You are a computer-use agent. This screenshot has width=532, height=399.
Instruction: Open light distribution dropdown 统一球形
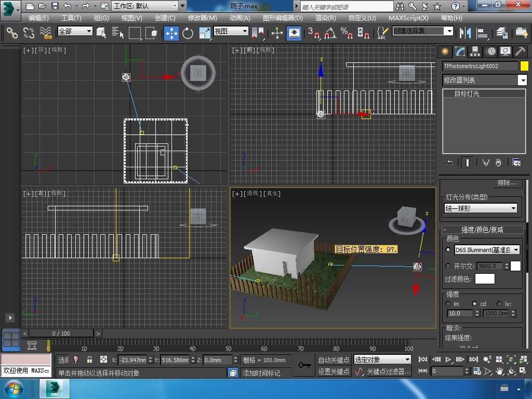tap(481, 208)
